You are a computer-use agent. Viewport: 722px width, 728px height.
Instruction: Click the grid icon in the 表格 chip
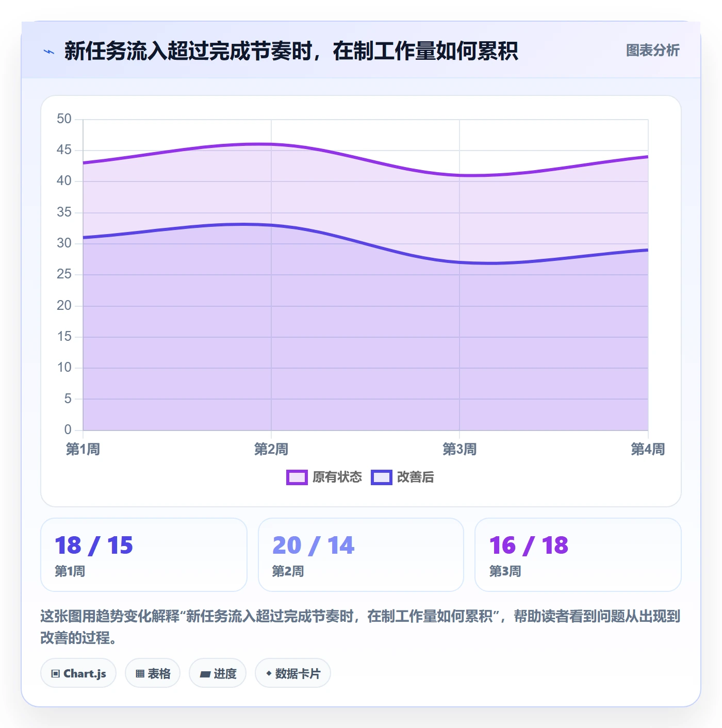tap(140, 674)
